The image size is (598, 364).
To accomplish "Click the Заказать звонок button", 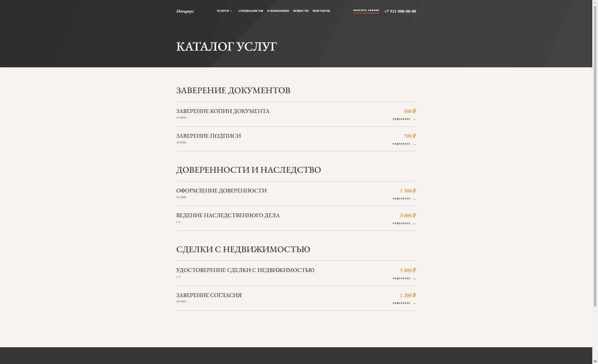I will pos(366,11).
